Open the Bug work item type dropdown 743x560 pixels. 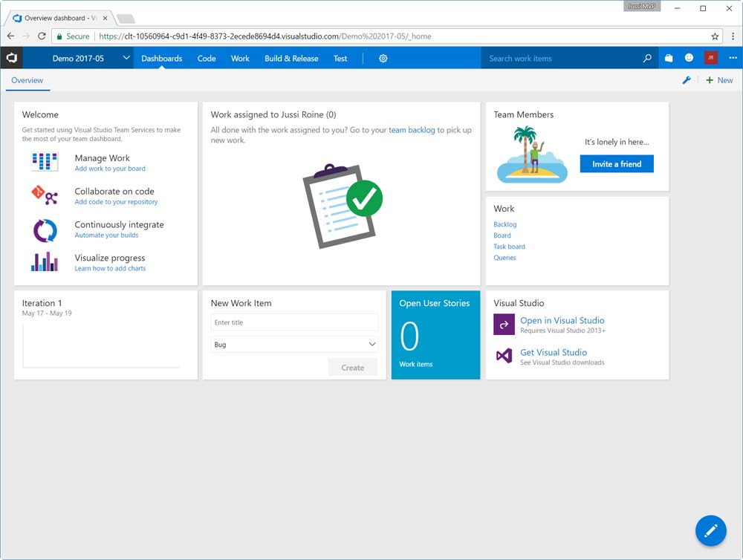(294, 345)
